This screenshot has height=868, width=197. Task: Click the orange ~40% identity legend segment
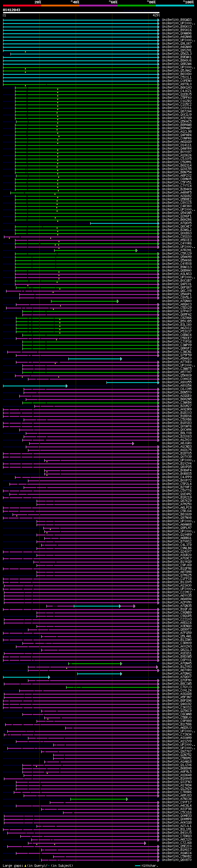(x=60, y=6)
